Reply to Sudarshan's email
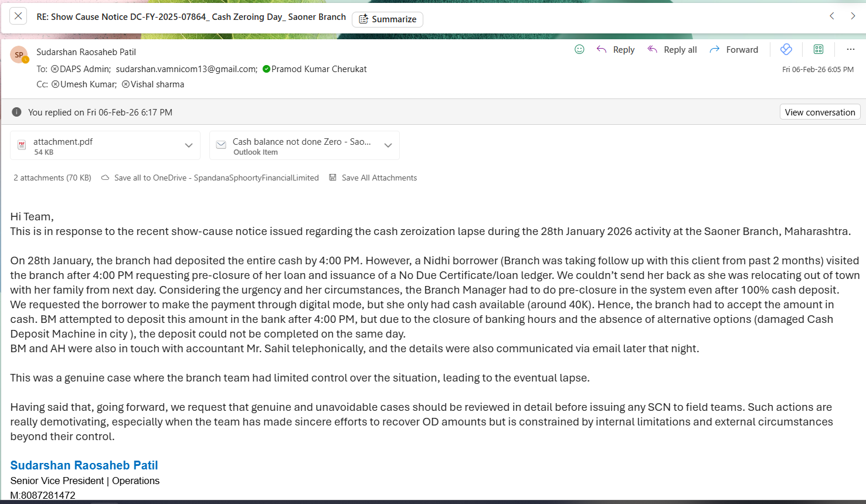The width and height of the screenshot is (866, 504). (616, 50)
